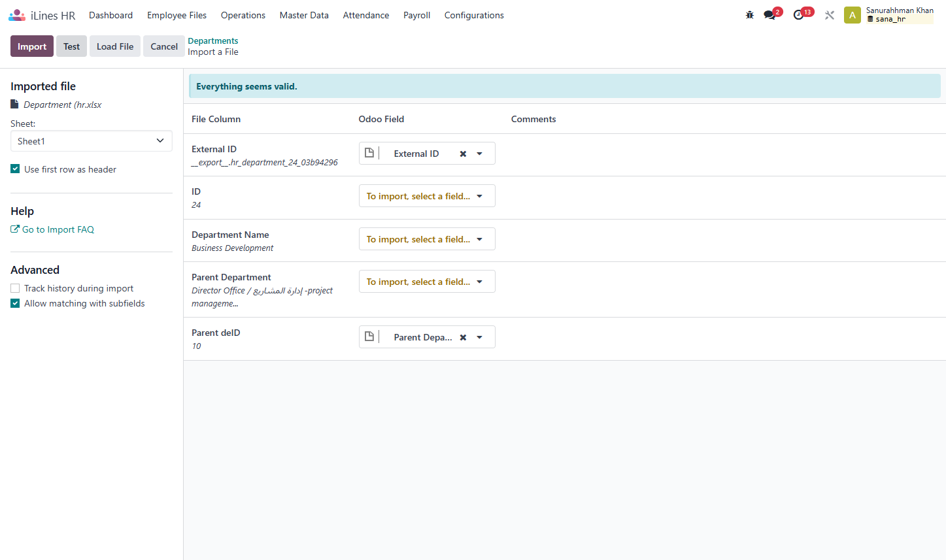This screenshot has height=560, width=946.
Task: Open the Sheet1 sheet dropdown
Action: 92,141
